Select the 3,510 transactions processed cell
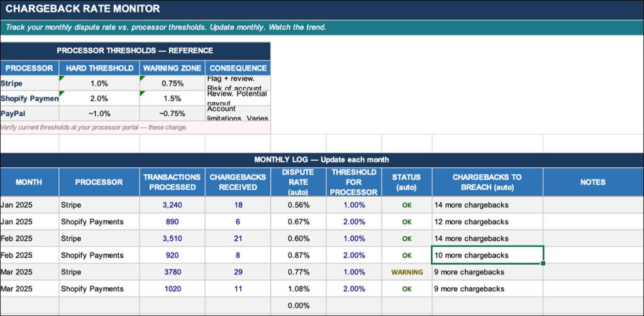 (172, 239)
